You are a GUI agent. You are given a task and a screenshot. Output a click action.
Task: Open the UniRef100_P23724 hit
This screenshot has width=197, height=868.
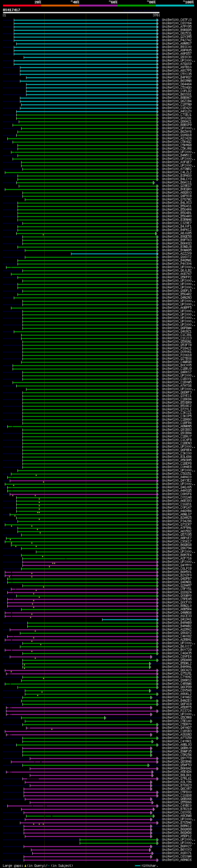coord(176,711)
